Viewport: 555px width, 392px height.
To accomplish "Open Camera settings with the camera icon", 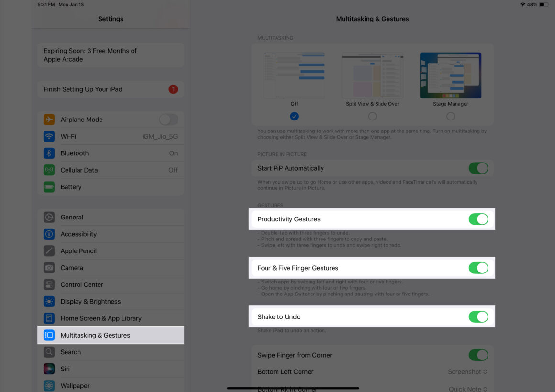I will 49,268.
